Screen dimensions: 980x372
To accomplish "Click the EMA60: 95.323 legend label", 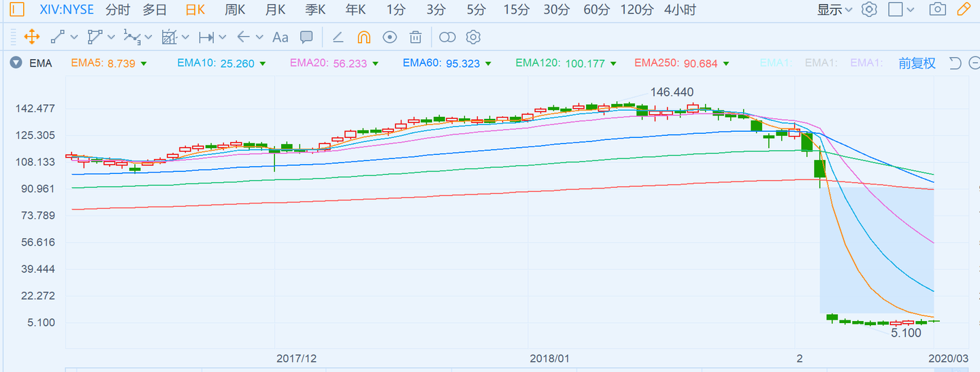I will click(x=441, y=63).
